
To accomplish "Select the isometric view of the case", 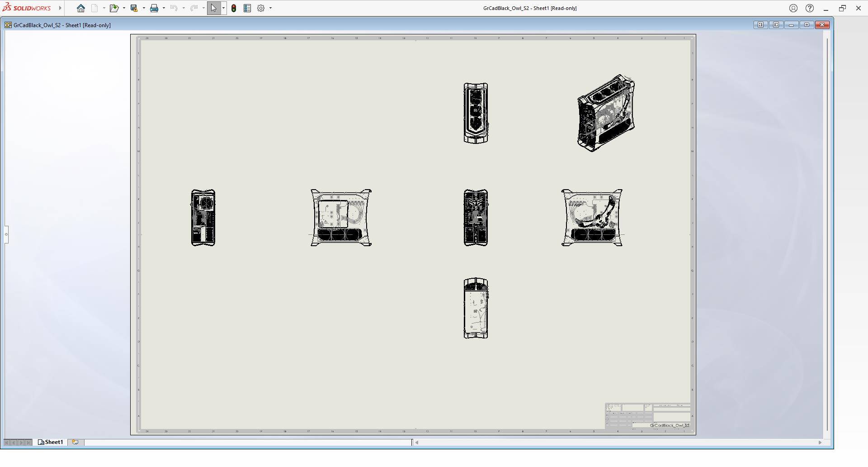I will point(606,113).
